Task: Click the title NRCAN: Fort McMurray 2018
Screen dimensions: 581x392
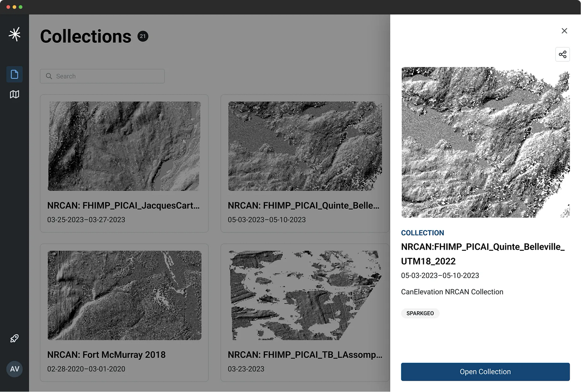Action: (x=106, y=355)
